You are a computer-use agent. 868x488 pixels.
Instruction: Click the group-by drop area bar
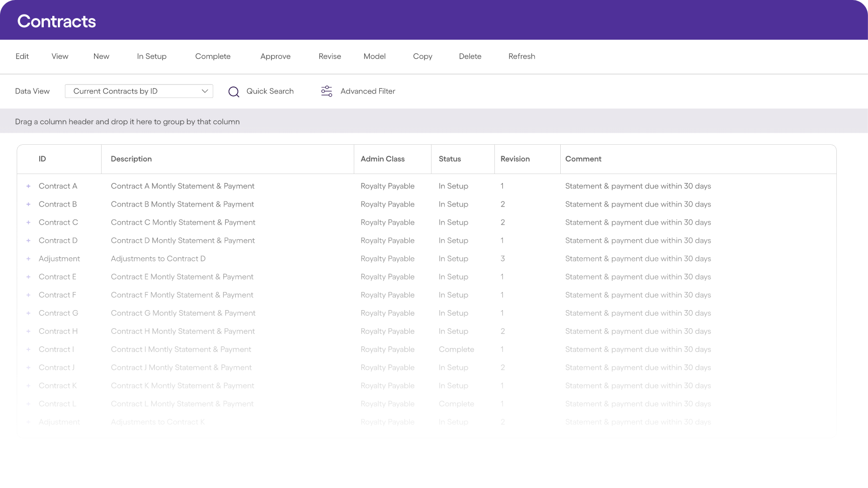click(434, 121)
